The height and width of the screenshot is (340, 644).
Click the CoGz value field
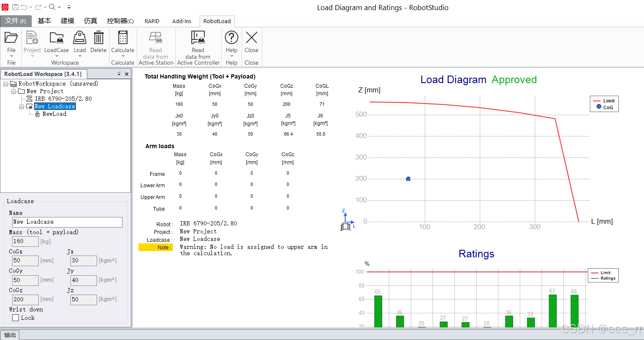pyautogui.click(x=26, y=299)
